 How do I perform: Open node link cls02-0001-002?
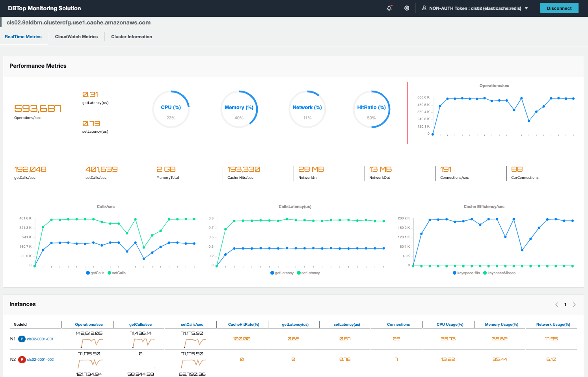(40, 360)
